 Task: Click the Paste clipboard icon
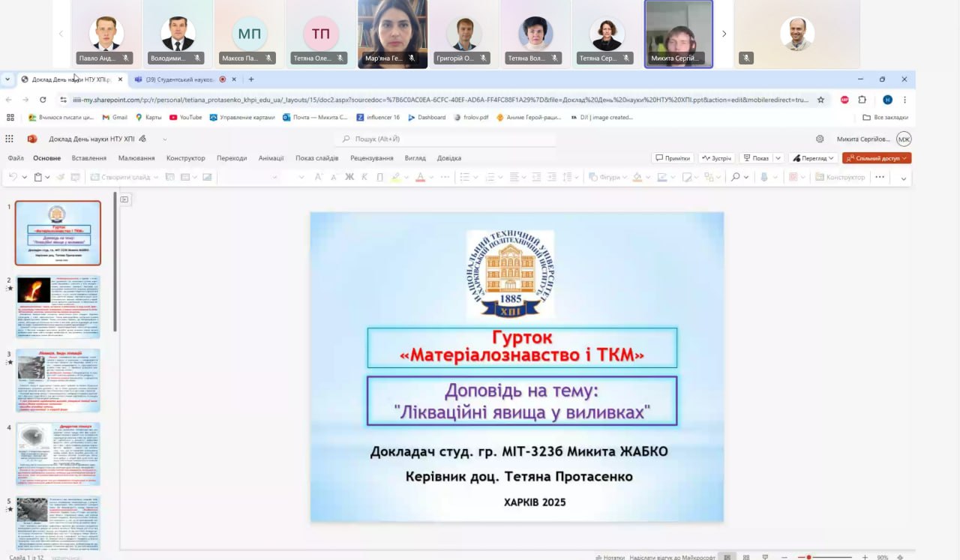coord(38,177)
